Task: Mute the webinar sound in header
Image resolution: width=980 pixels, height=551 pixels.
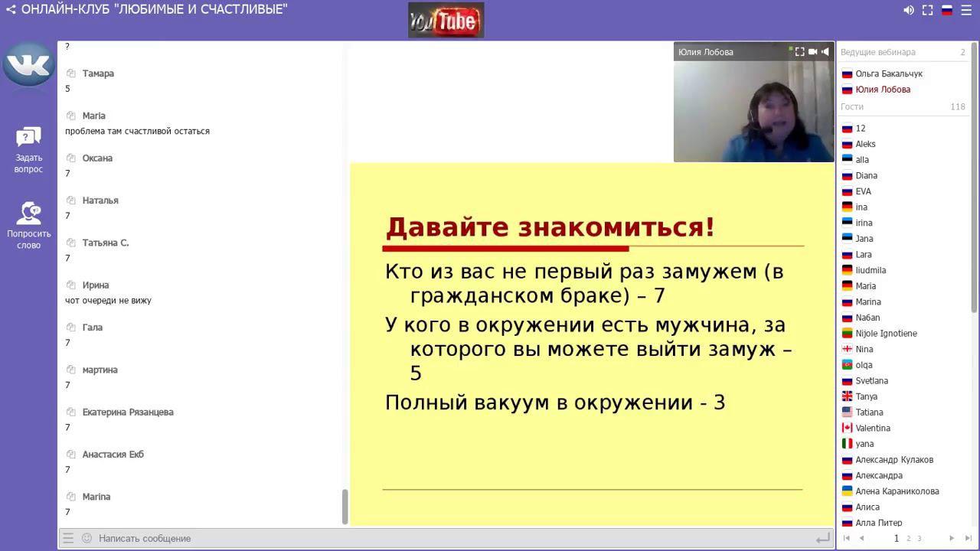Action: [909, 10]
